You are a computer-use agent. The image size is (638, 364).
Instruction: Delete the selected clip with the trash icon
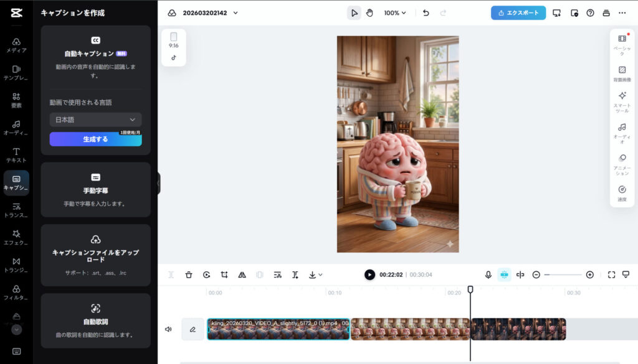coord(189,274)
